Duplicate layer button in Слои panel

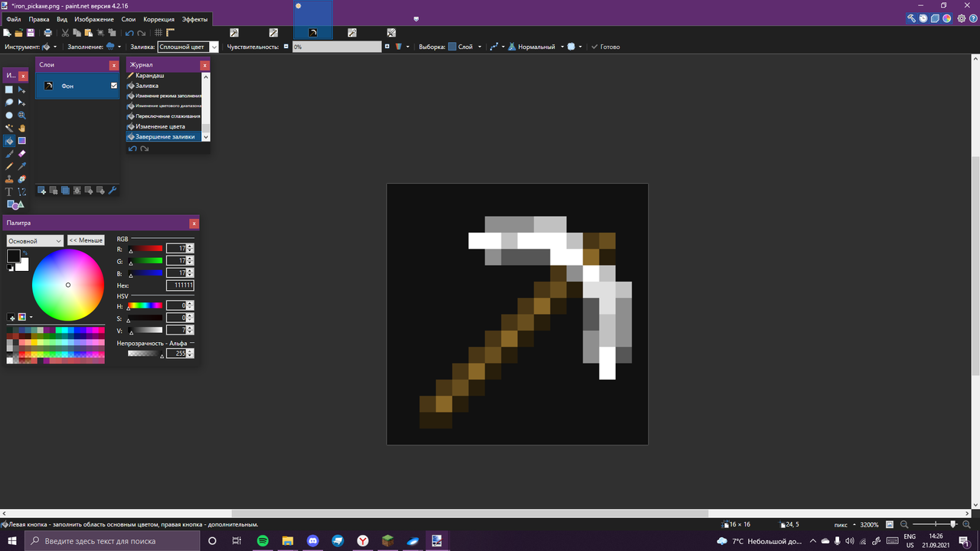point(66,191)
